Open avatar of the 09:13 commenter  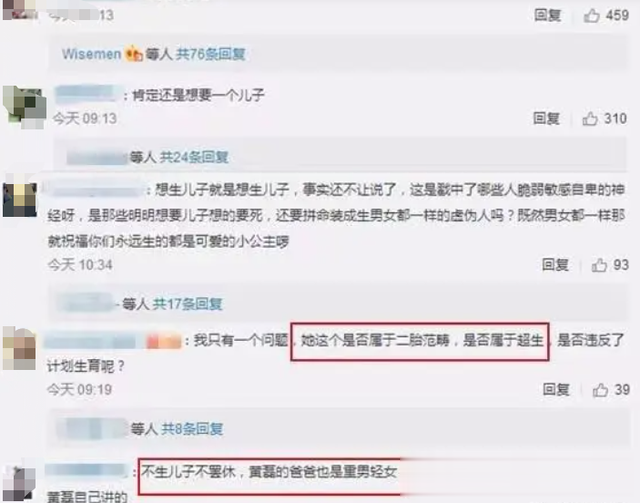point(24,107)
